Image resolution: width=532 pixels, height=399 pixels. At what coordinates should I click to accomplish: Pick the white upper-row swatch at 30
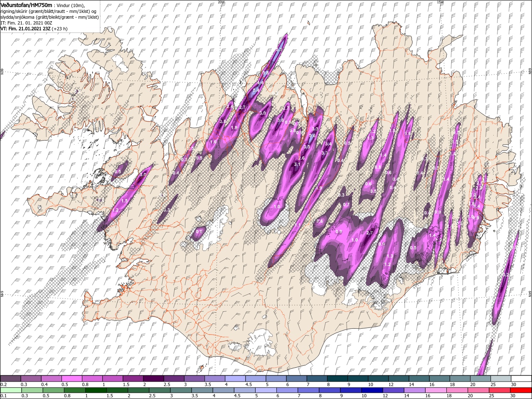tap(521, 379)
